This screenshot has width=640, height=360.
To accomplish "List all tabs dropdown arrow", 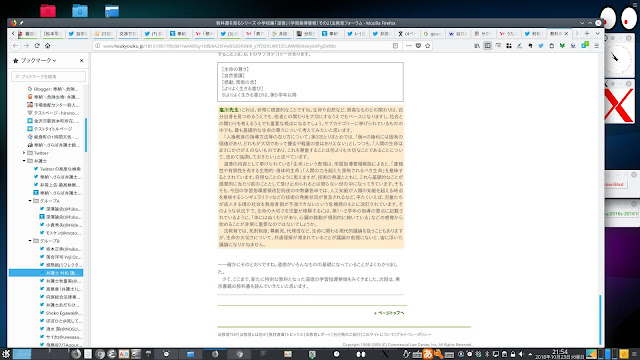I will [597, 33].
